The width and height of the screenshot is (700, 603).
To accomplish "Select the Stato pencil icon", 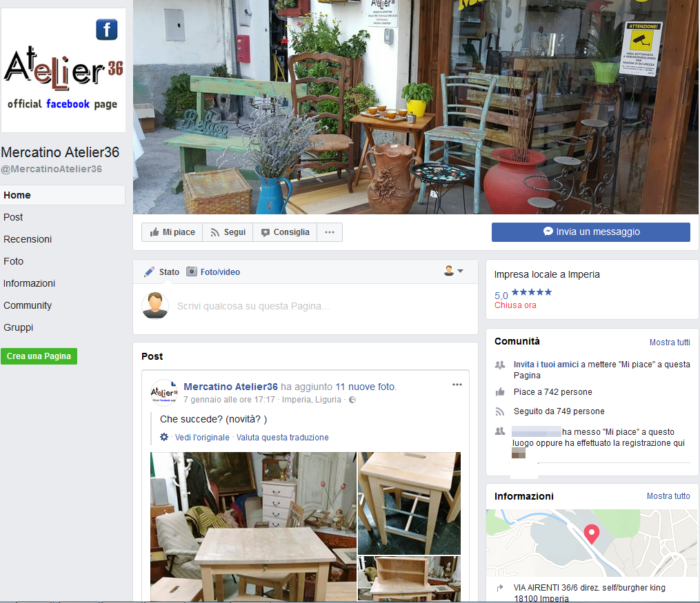I will (x=149, y=272).
